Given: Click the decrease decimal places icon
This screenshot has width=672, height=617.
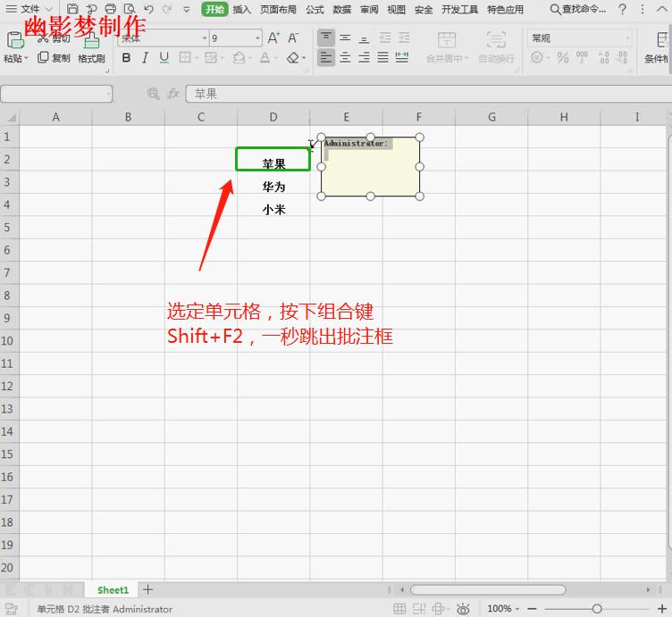Looking at the screenshot, I should tap(622, 57).
